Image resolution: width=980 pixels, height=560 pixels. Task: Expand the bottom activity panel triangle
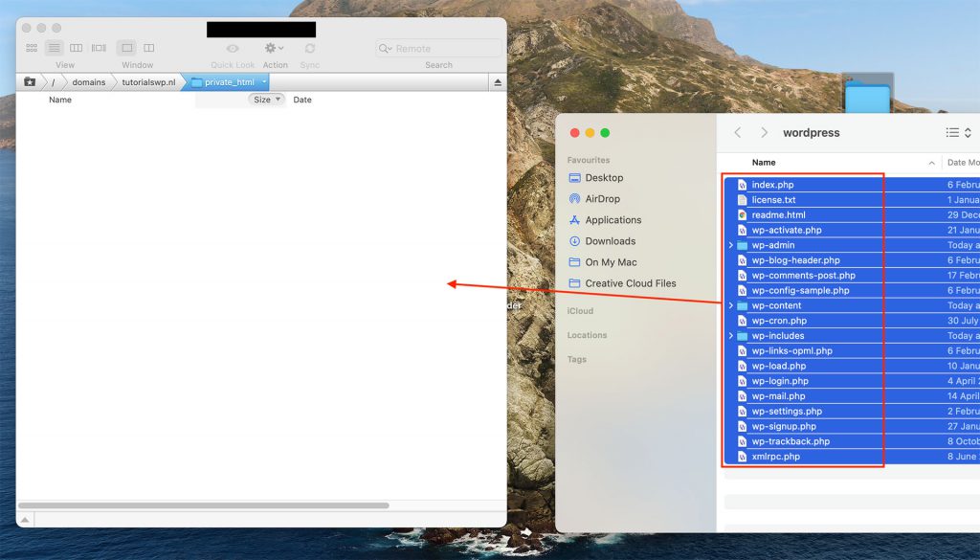tap(25, 520)
